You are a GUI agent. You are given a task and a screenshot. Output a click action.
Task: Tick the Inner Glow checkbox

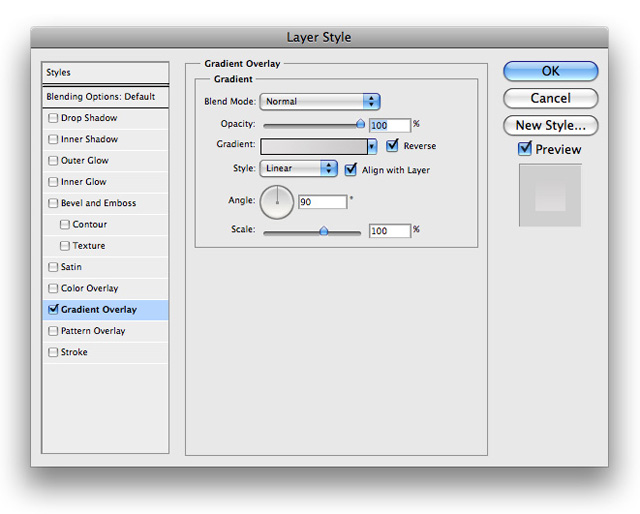53,182
